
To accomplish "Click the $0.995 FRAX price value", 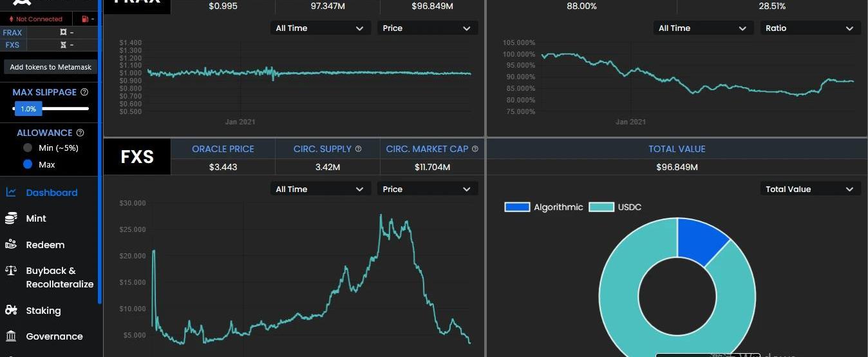I will (223, 6).
